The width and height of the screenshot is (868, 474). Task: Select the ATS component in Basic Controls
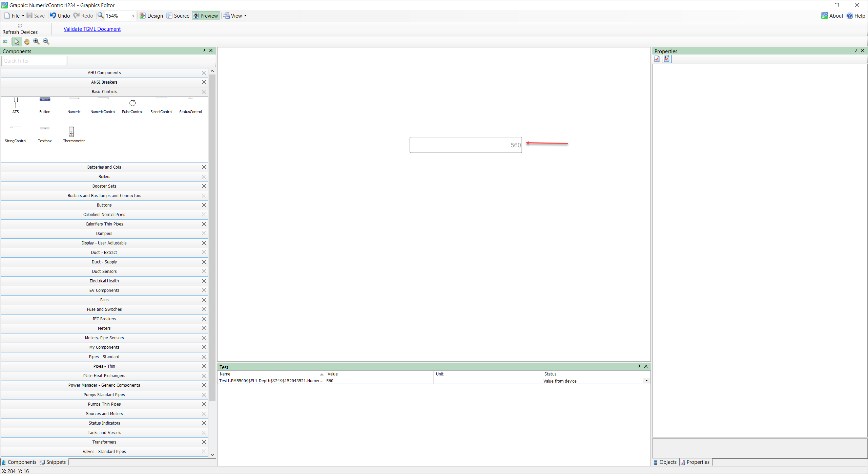point(16,105)
